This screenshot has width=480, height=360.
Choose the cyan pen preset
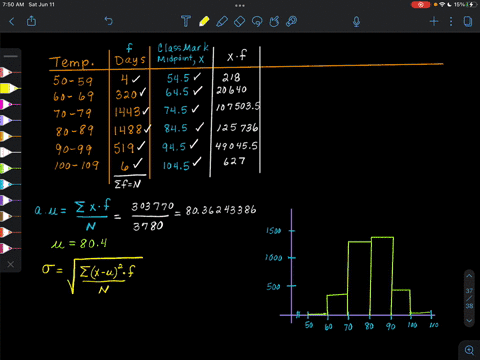(x=10, y=184)
